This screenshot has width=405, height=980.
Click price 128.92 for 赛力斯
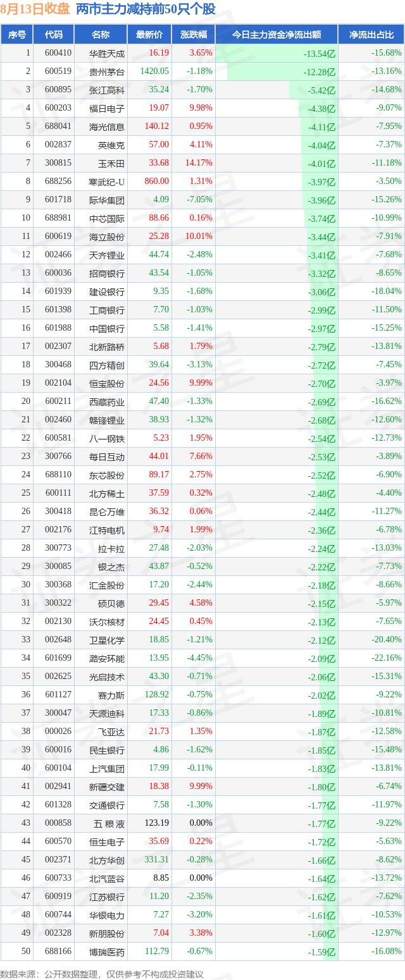tap(157, 695)
